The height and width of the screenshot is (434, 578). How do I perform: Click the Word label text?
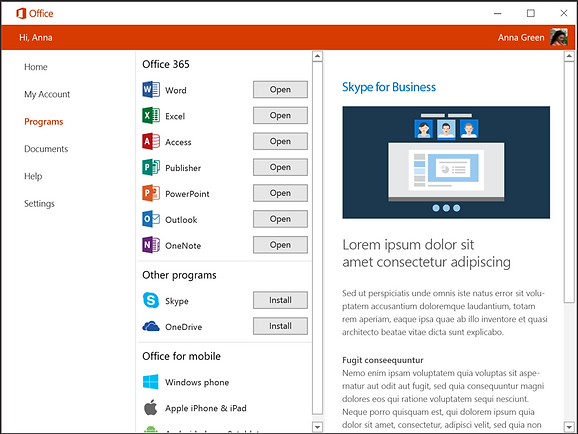175,90
